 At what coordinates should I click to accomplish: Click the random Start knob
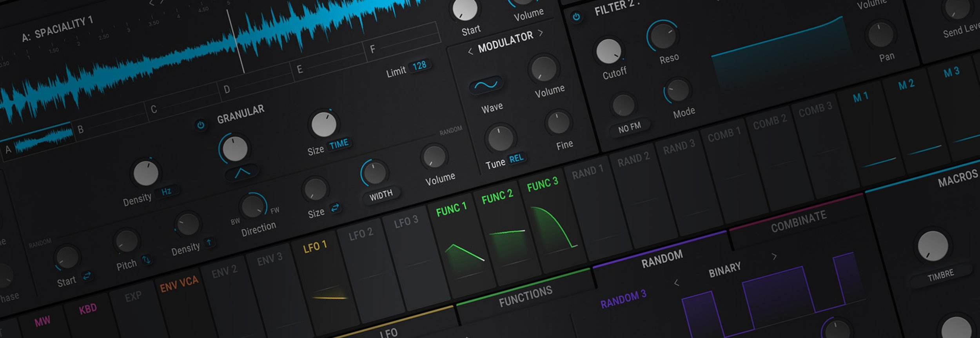click(67, 258)
